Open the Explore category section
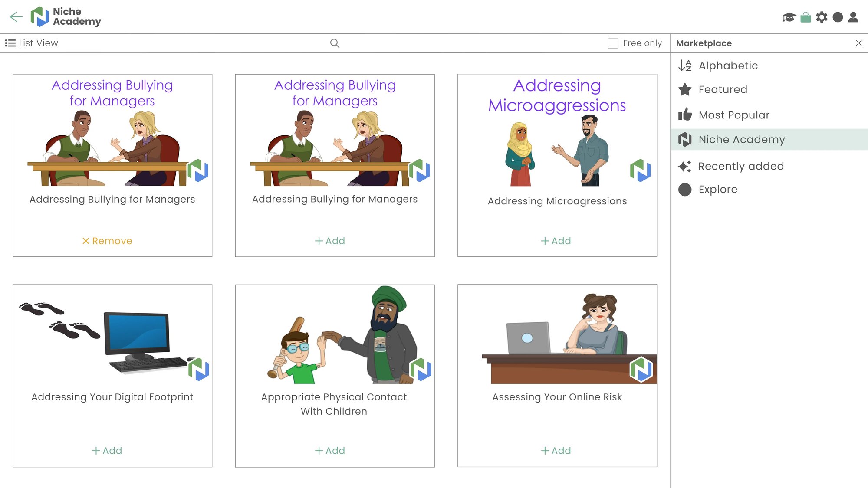This screenshot has width=868, height=488. 718,189
